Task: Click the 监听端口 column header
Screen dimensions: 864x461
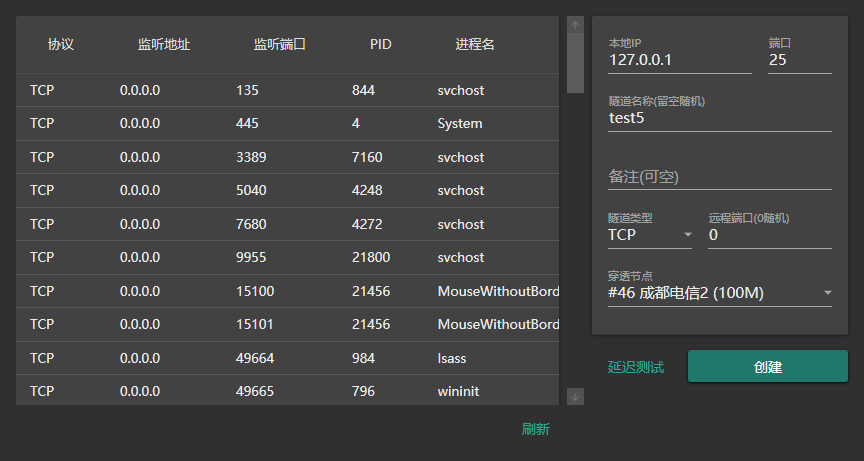Action: [279, 44]
